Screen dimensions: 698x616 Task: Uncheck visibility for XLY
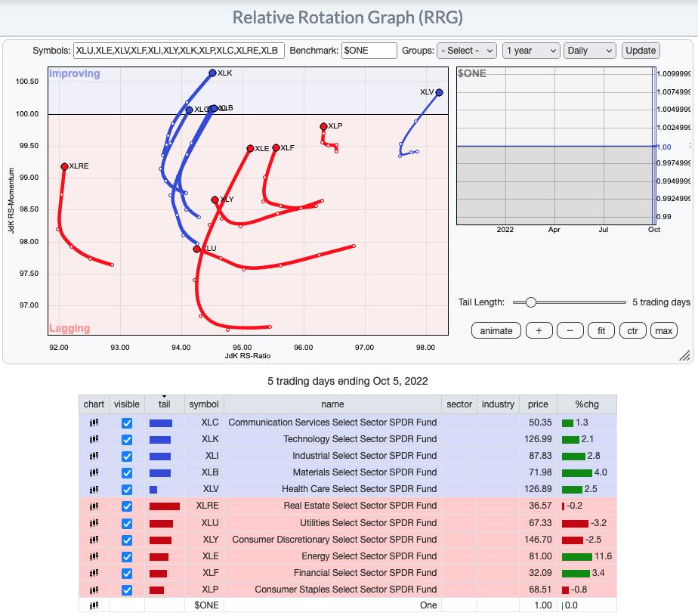pyautogui.click(x=127, y=540)
